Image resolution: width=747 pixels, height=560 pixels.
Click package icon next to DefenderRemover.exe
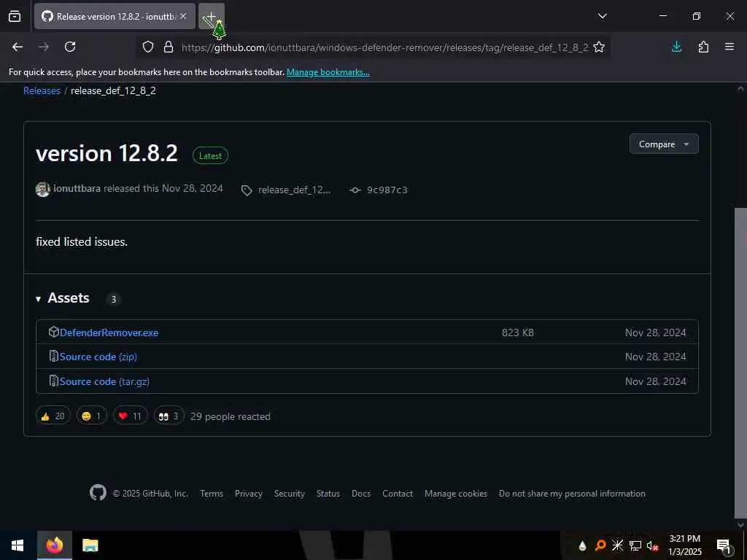(x=54, y=332)
